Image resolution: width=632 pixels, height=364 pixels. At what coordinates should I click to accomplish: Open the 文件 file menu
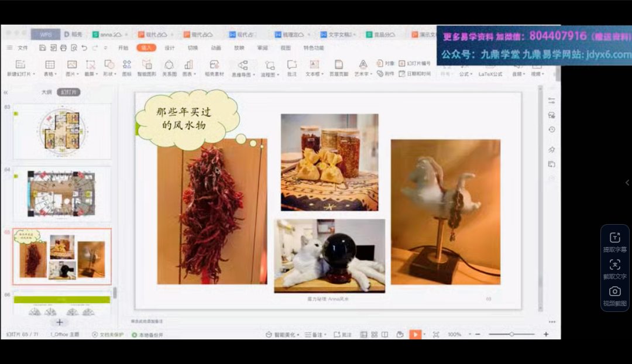(23, 48)
